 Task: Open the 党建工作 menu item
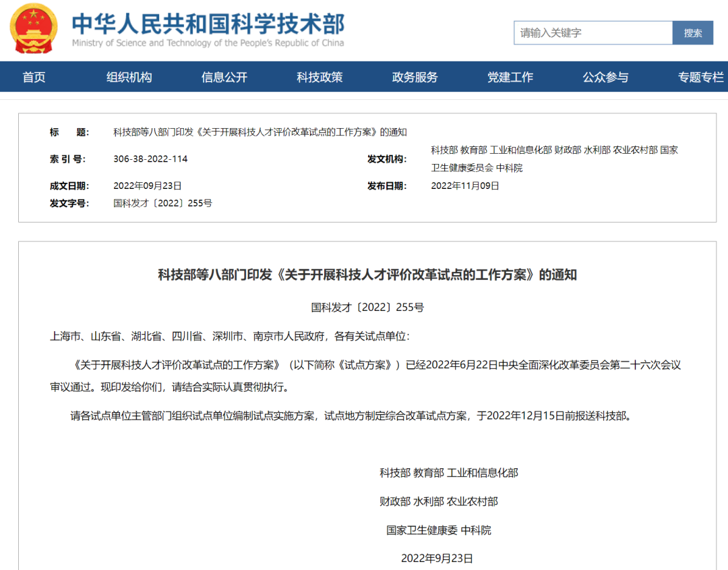point(510,77)
